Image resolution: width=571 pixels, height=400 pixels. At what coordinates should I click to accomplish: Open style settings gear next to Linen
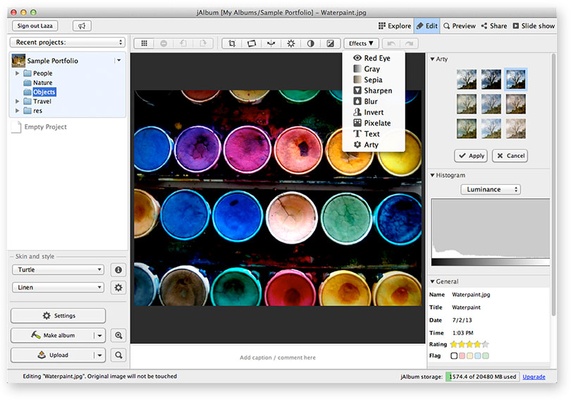tap(118, 287)
